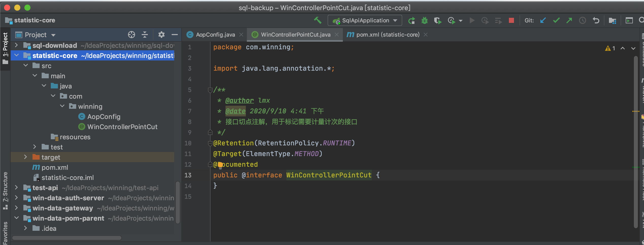This screenshot has height=245, width=644.
Task: Jump to next warning with down arrow
Action: pyautogui.click(x=633, y=48)
